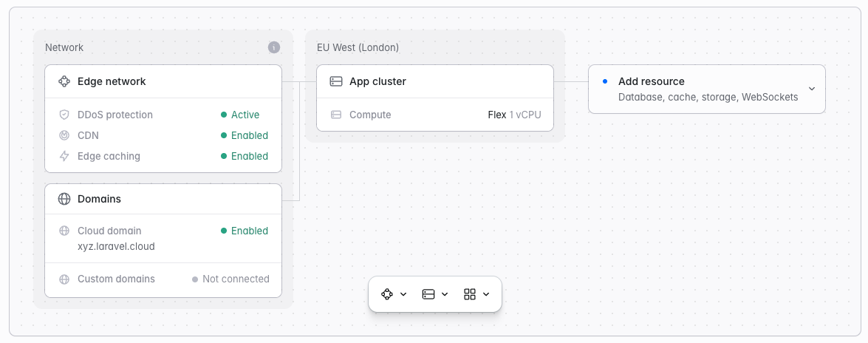Click the App cluster server icon
Screen dimensions: 868x343
(336, 81)
